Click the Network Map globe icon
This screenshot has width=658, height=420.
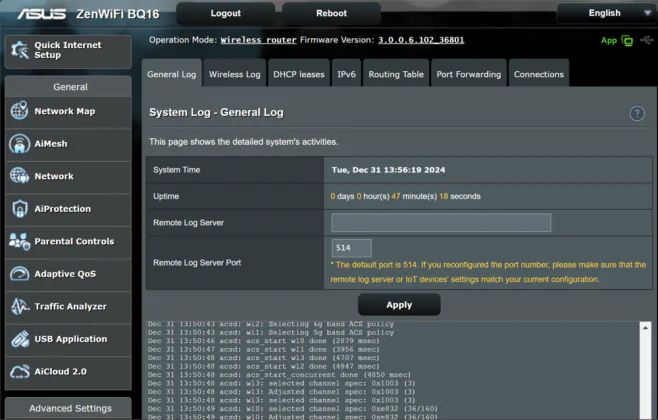coord(19,111)
